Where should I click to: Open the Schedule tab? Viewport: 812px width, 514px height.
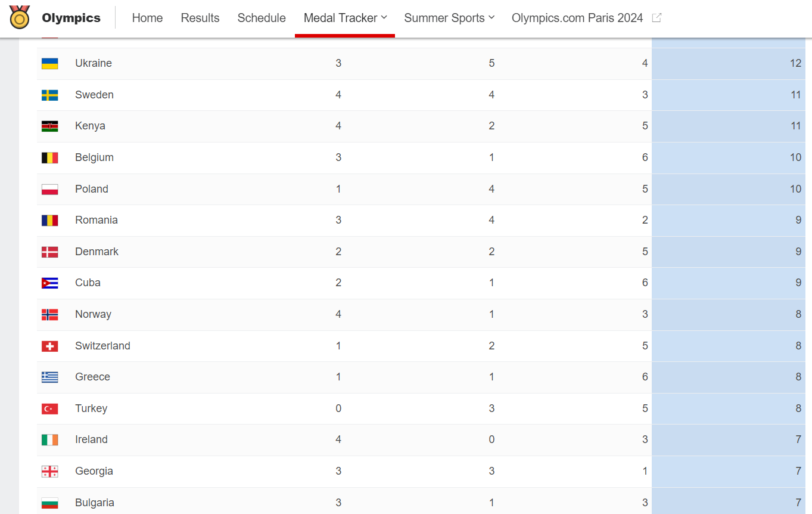[x=262, y=18]
